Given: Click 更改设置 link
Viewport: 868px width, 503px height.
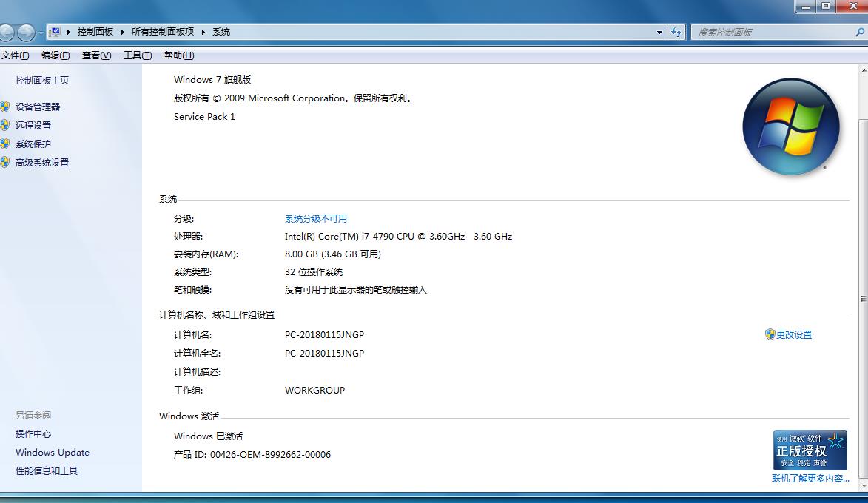Looking at the screenshot, I should point(794,335).
